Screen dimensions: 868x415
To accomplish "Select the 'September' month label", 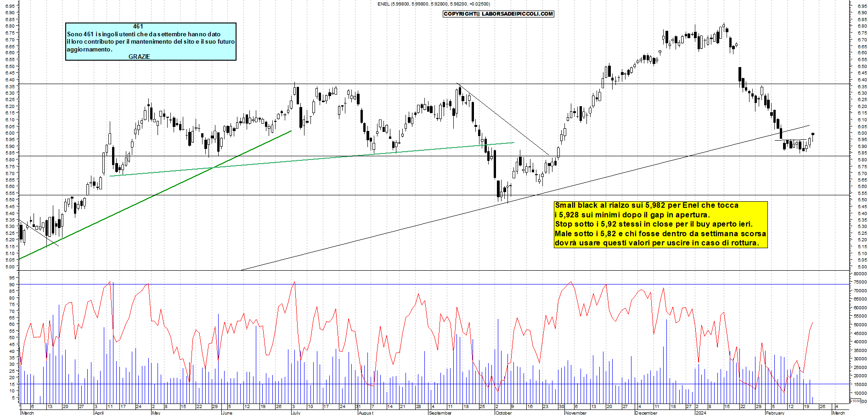I will (440, 413).
